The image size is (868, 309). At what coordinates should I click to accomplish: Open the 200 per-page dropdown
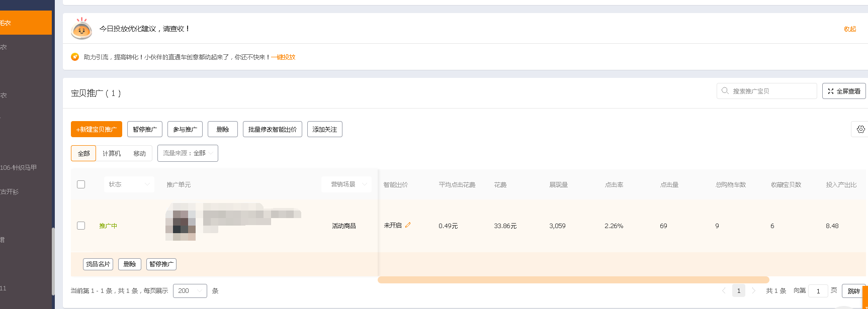point(190,291)
